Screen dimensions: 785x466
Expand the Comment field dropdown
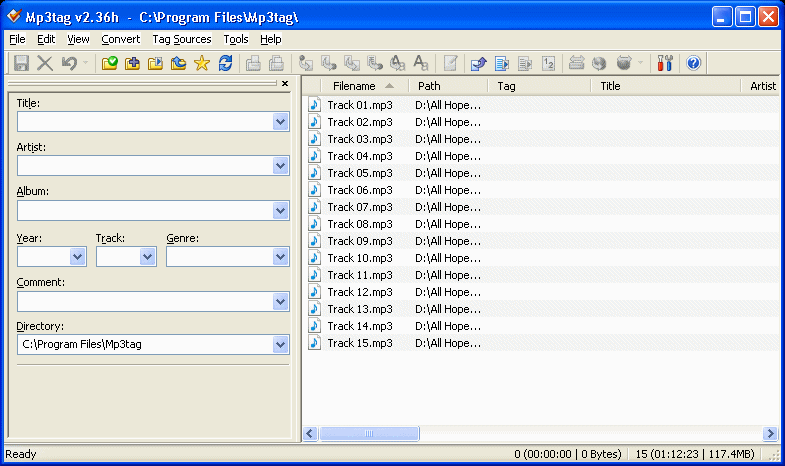point(281,302)
